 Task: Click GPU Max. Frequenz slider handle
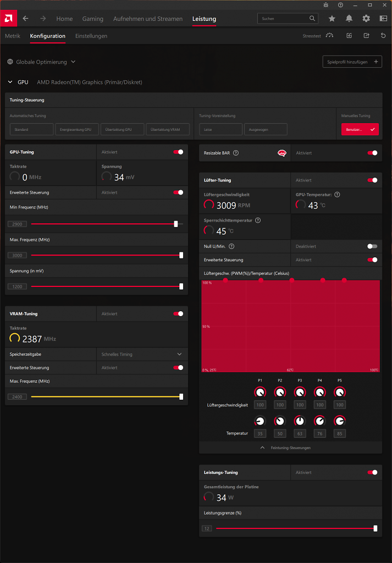coord(181,255)
